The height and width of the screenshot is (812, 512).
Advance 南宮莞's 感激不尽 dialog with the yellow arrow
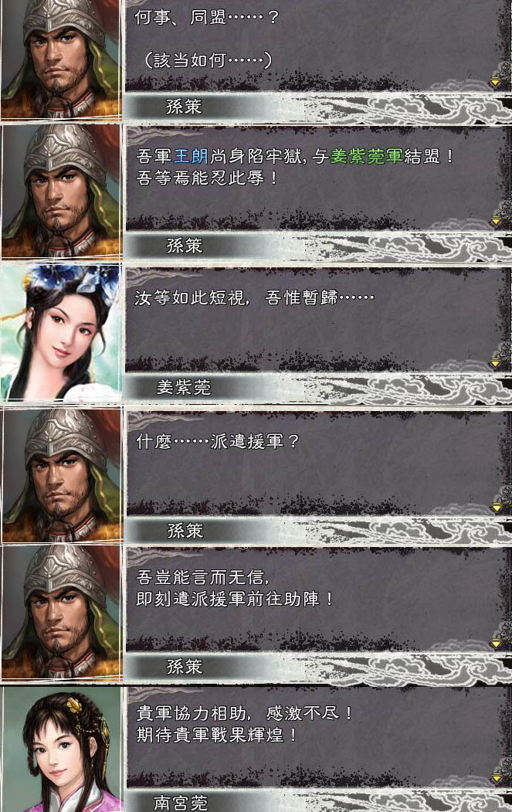click(x=497, y=777)
